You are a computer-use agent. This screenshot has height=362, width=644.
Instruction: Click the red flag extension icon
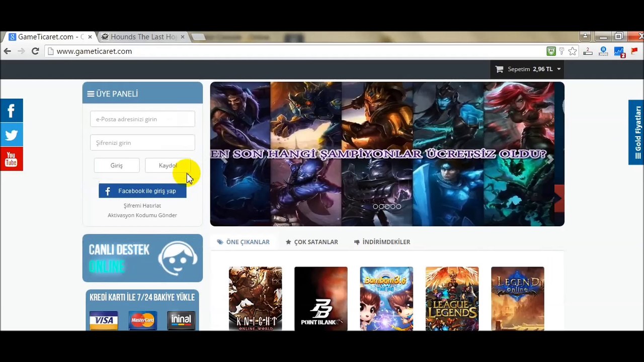point(634,51)
